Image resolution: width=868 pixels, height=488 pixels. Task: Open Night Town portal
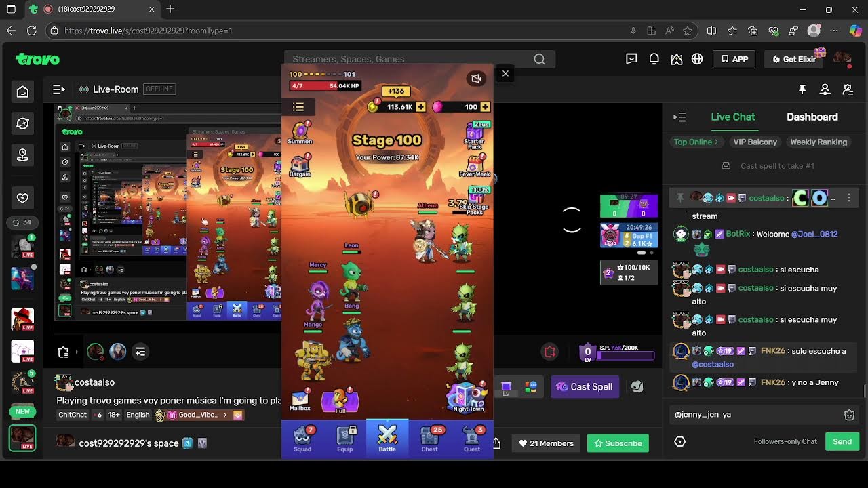(x=469, y=397)
